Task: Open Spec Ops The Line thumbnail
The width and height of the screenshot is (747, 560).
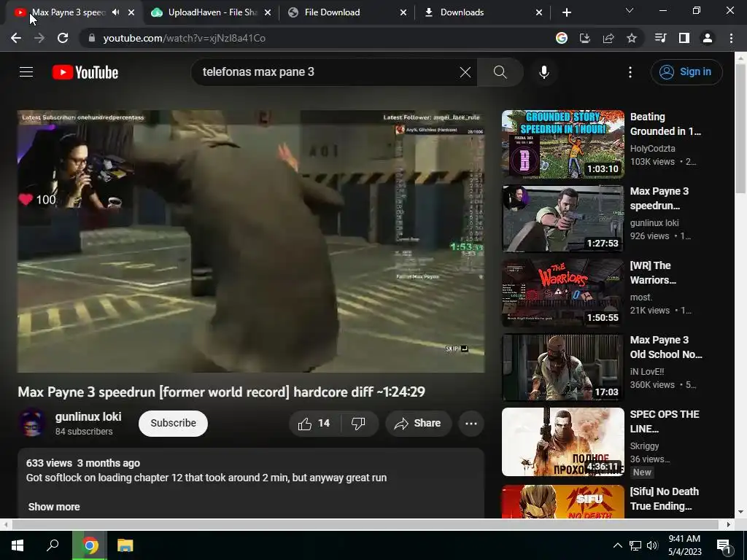Action: (x=562, y=441)
